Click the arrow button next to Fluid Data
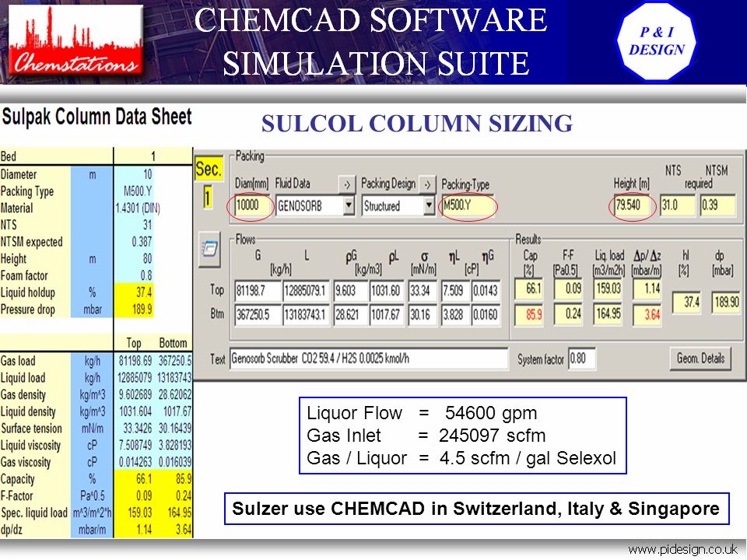747x560 pixels. pos(347,184)
